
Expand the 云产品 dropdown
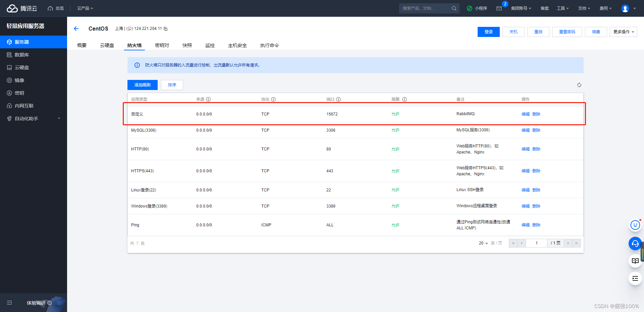[85, 8]
